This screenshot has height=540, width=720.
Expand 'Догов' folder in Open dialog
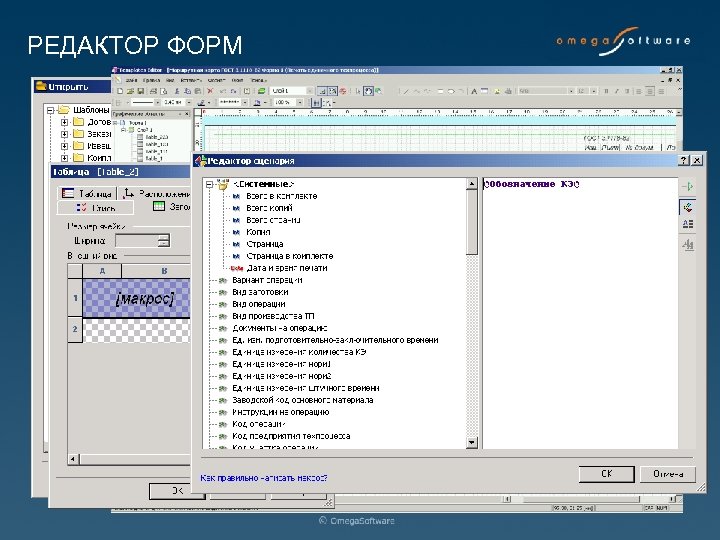64,122
